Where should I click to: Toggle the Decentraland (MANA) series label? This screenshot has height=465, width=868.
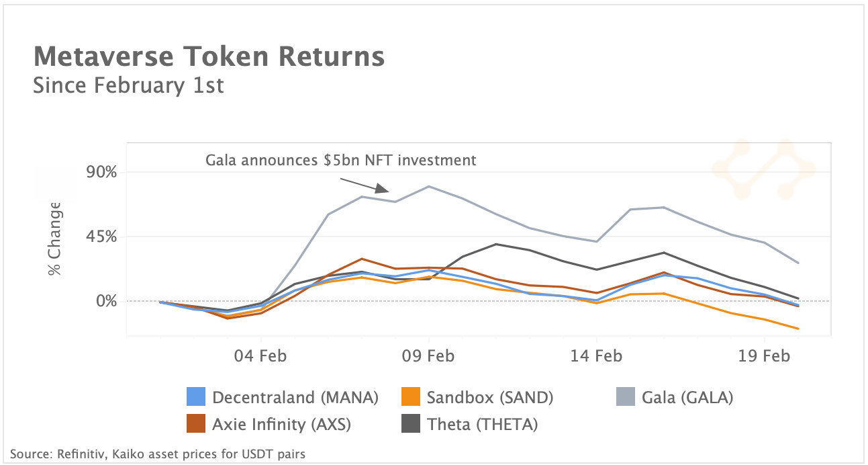(295, 397)
